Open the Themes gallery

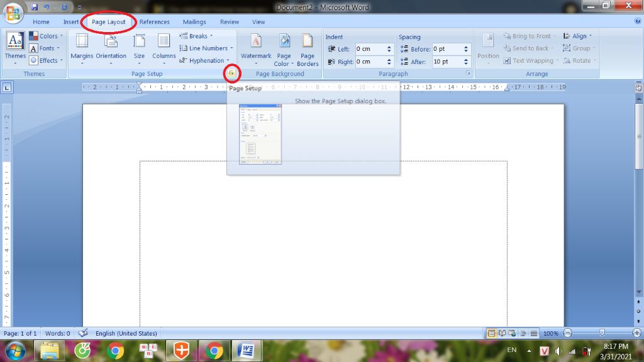point(15,48)
